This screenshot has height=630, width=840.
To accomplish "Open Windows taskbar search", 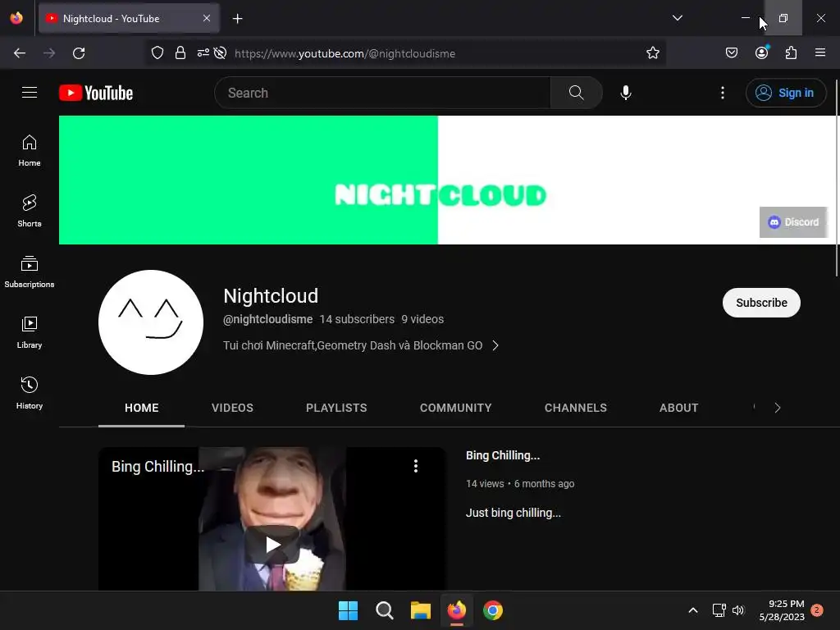I will 385,610.
